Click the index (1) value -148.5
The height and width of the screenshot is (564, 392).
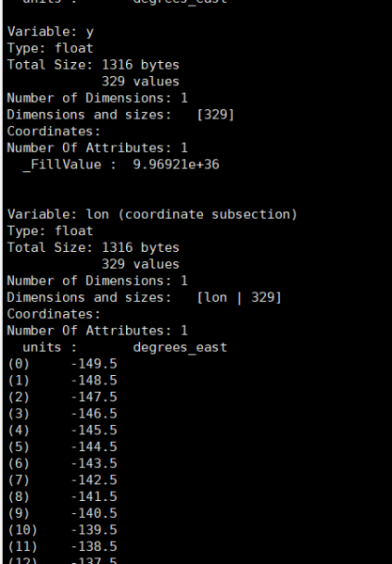click(x=94, y=381)
